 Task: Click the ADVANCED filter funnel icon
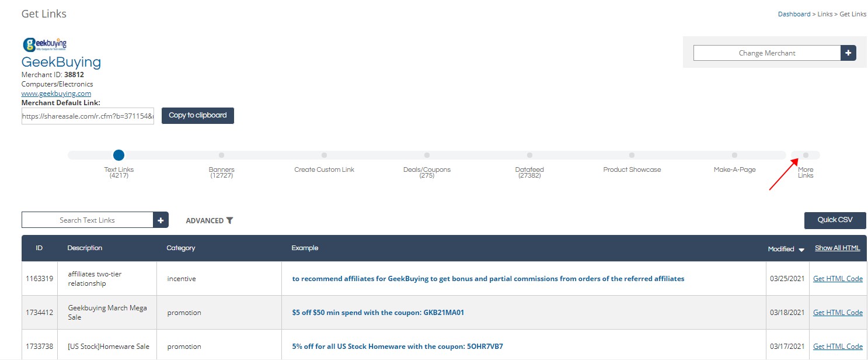230,220
